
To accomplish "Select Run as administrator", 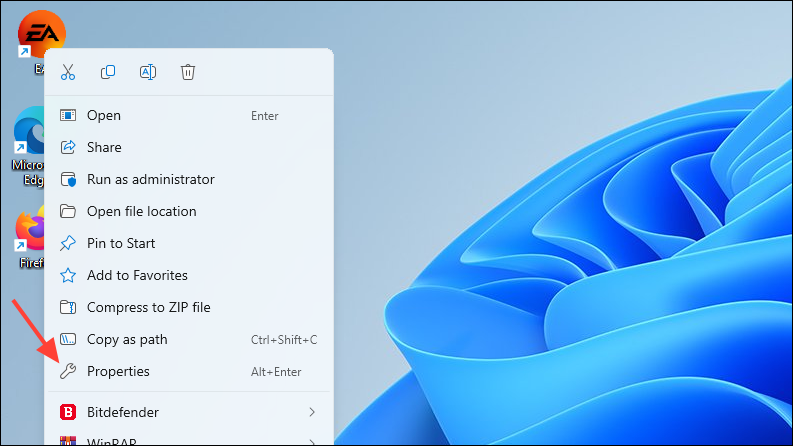I will click(189, 179).
